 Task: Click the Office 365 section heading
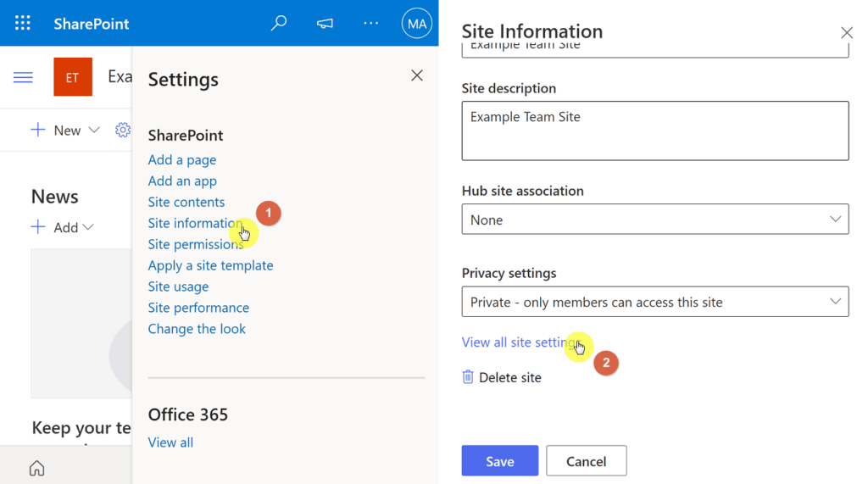187,414
